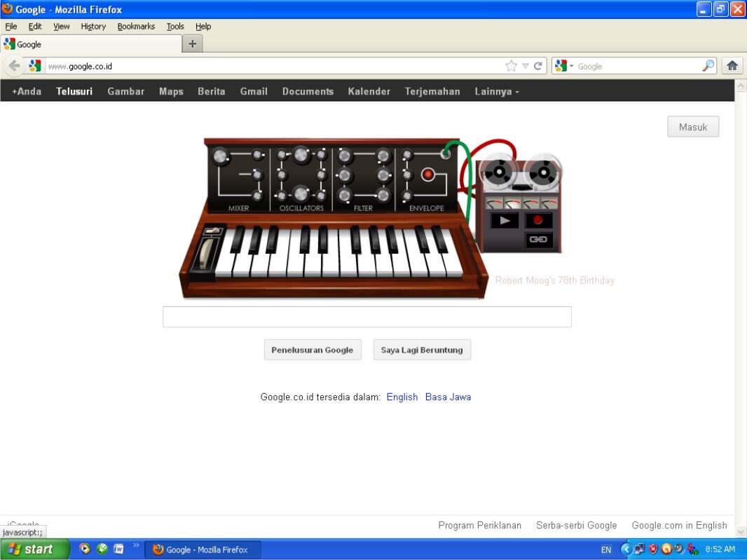This screenshot has width=747, height=560.
Task: Expand quick launch chevron on taskbar
Action: [136, 545]
